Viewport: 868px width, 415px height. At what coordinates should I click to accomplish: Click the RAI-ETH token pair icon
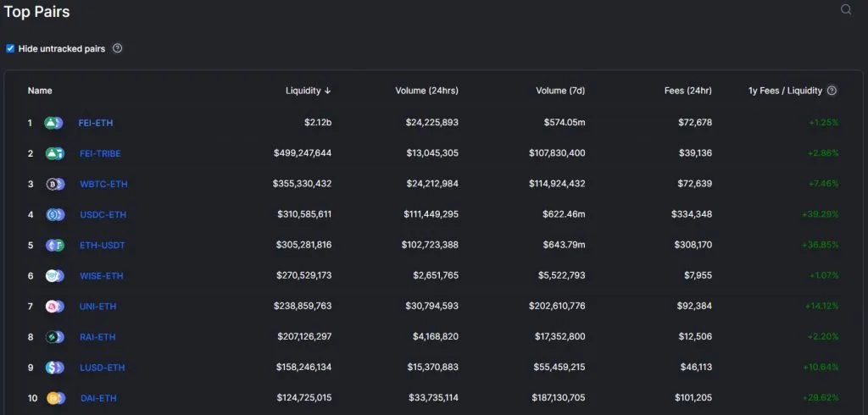pos(55,337)
